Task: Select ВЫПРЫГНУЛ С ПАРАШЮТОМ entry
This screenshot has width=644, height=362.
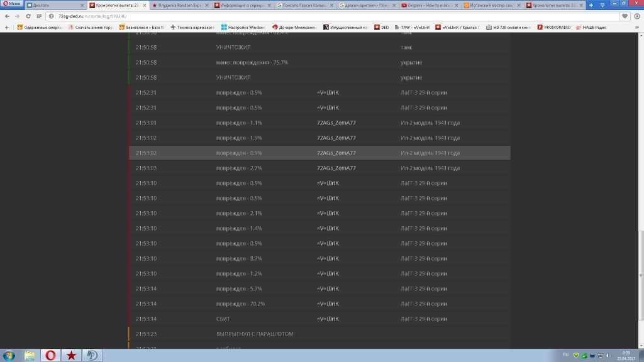Action: tap(255, 334)
